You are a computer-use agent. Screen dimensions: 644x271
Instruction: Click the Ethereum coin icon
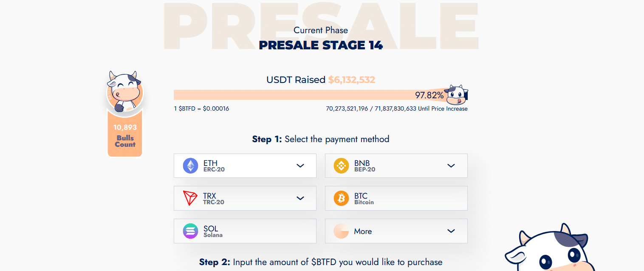tap(190, 165)
